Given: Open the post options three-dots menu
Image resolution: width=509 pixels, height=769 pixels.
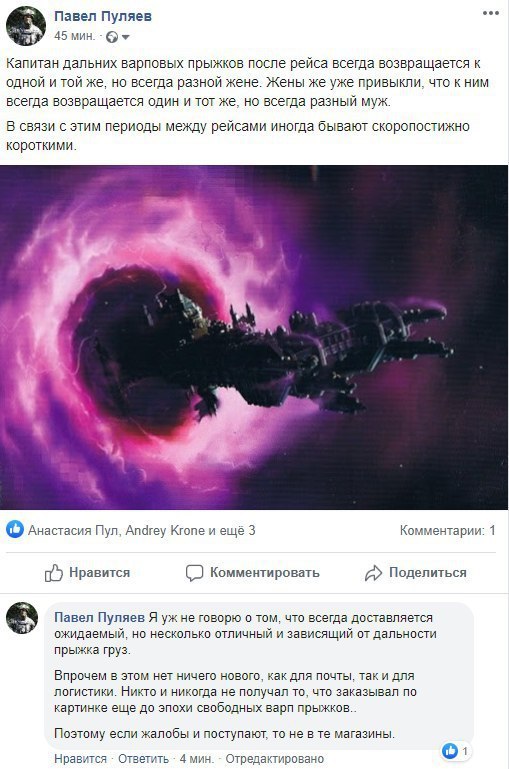Looking at the screenshot, I should (490, 13).
